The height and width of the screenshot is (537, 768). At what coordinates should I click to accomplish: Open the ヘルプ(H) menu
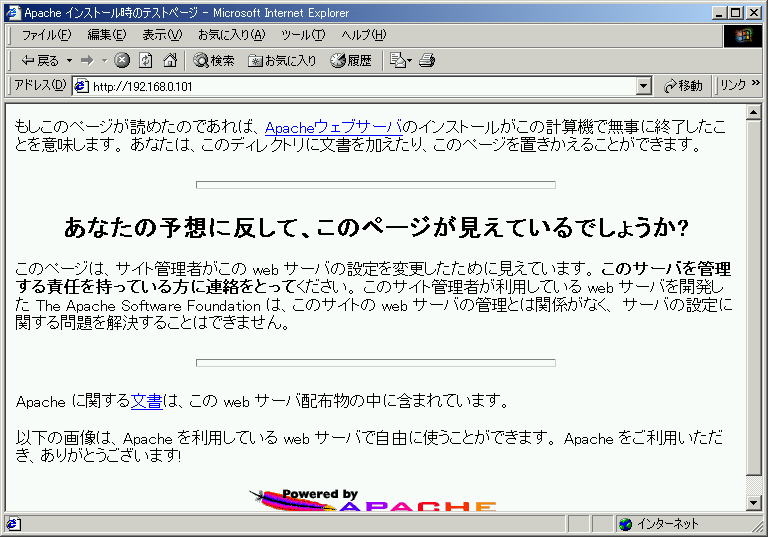coord(363,35)
